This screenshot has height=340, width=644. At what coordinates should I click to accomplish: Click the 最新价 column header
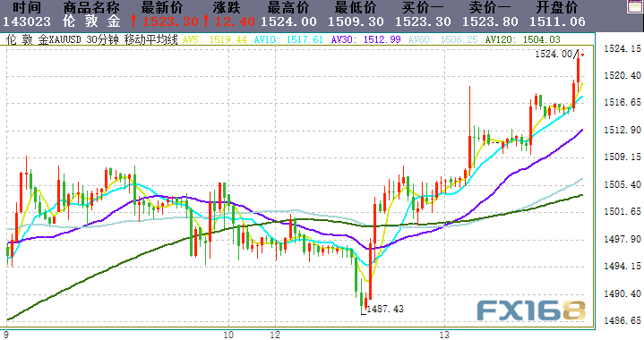point(162,7)
